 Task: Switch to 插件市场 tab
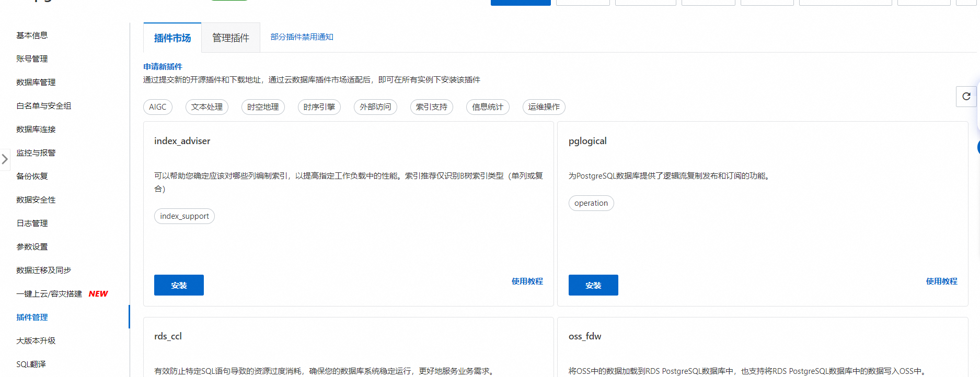(x=172, y=38)
